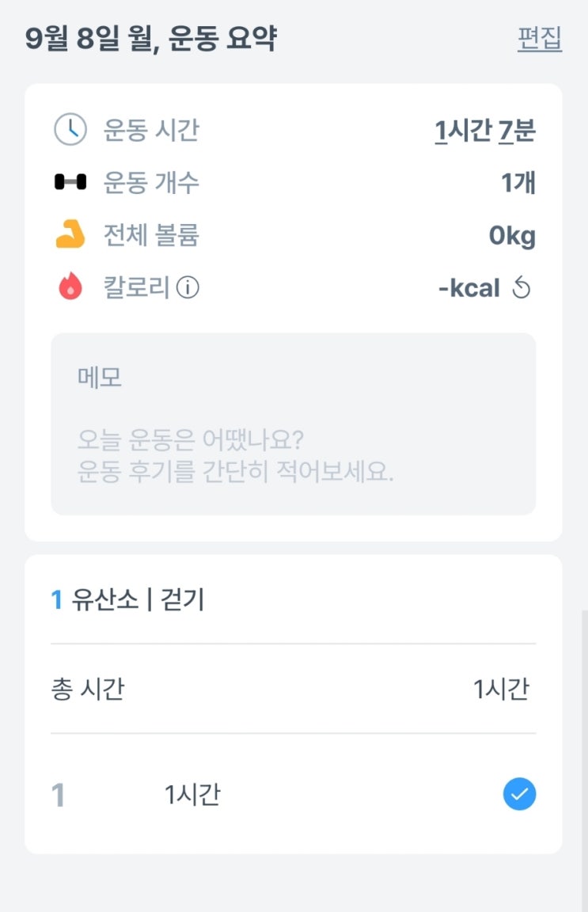Screen dimensions: 588x912
Task: Select the 유산소 | 걷기 exercise header
Action: (127, 599)
